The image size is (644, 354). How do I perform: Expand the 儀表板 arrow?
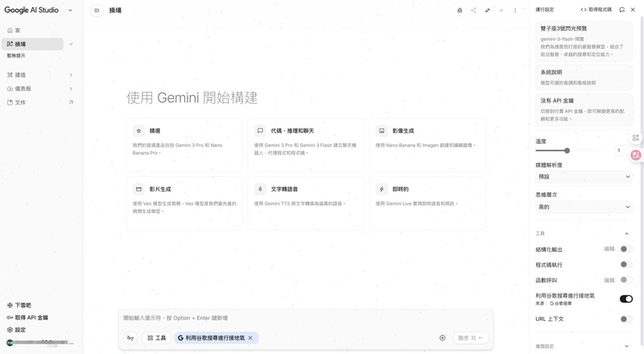click(71, 88)
